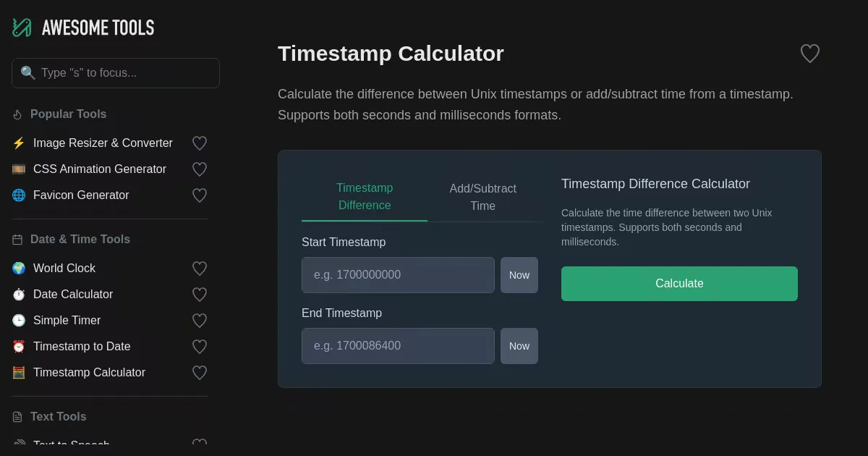Image resolution: width=868 pixels, height=456 pixels.
Task: Toggle favorite heart for CSS Animation Generator
Action: (x=200, y=169)
